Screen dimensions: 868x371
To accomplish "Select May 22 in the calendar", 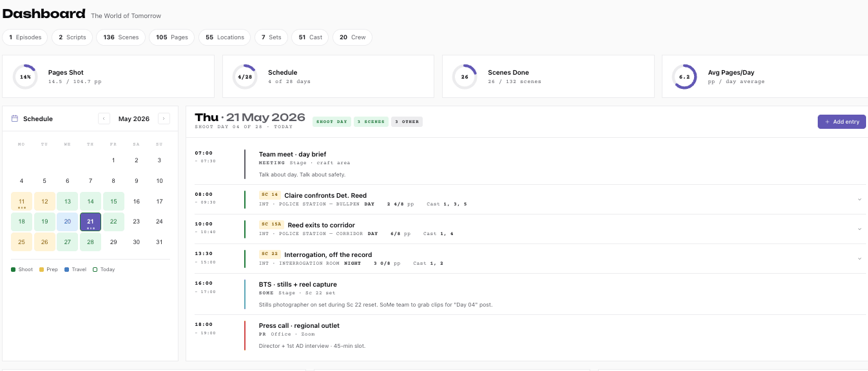I will click(113, 222).
